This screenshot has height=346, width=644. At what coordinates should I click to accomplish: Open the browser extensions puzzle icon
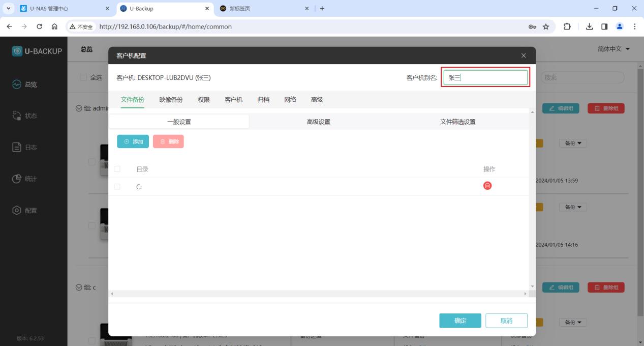point(567,27)
